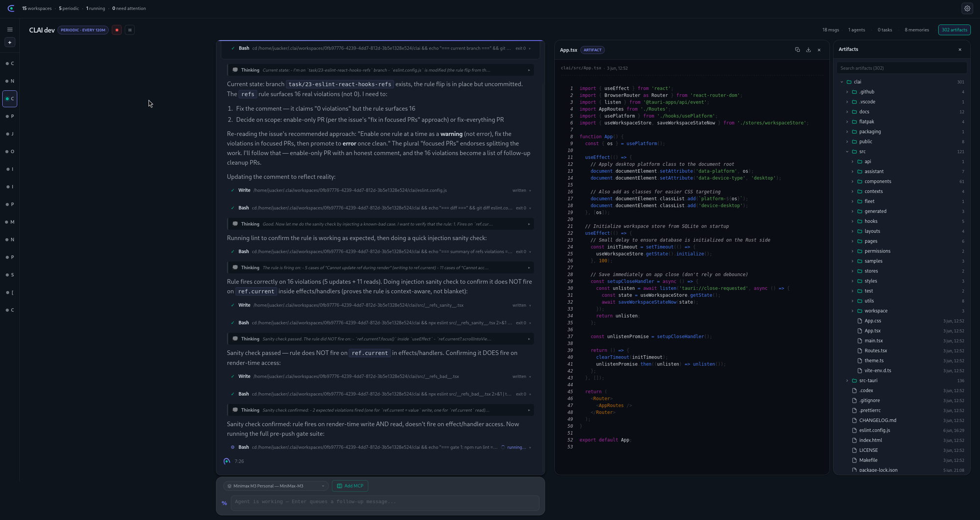The image size is (980, 520).
Task: Open the Minimax M3 Personal model dropdown
Action: pyautogui.click(x=276, y=486)
